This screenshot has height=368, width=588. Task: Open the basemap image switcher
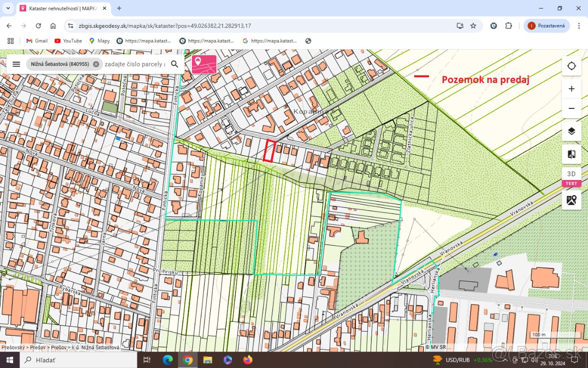(x=571, y=200)
